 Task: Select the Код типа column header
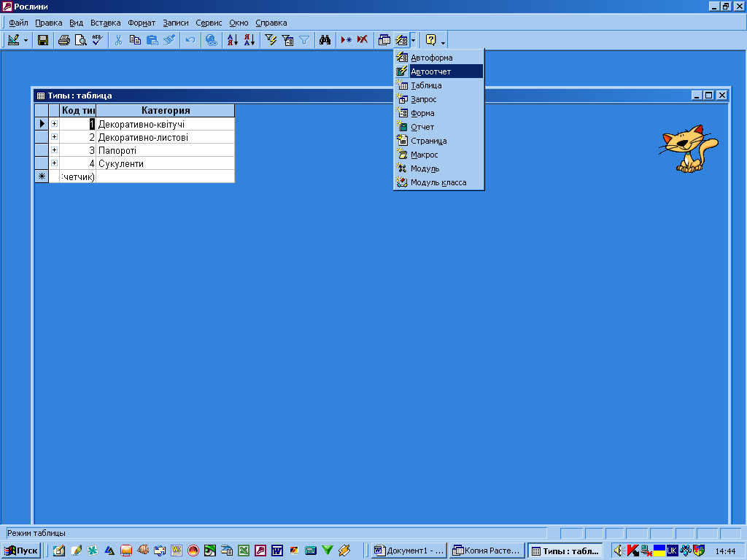click(x=77, y=111)
